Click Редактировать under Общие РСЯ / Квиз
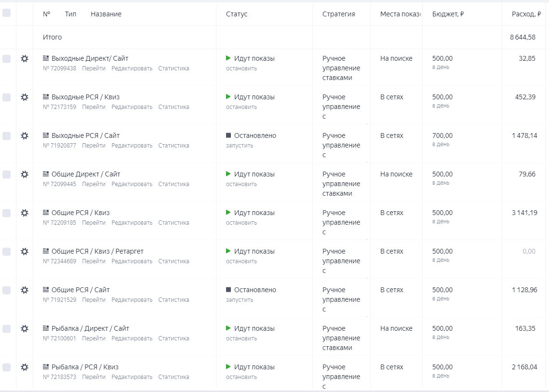The height and width of the screenshot is (392, 549). pos(132,223)
